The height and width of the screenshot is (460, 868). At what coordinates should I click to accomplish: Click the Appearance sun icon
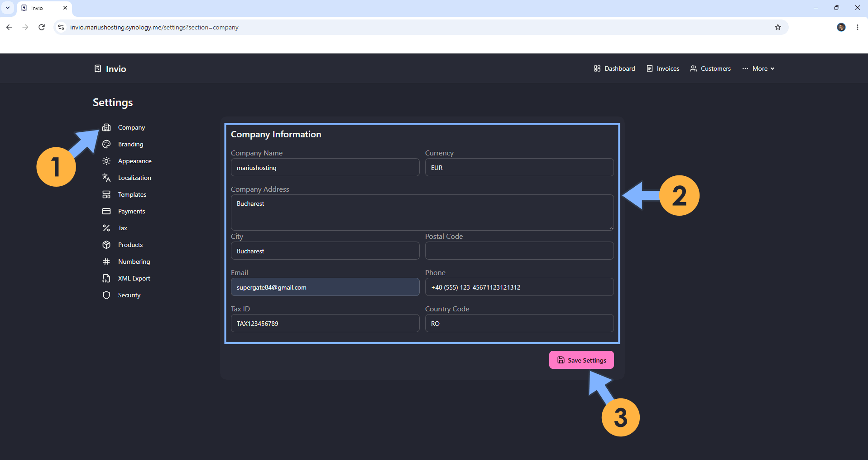(106, 161)
